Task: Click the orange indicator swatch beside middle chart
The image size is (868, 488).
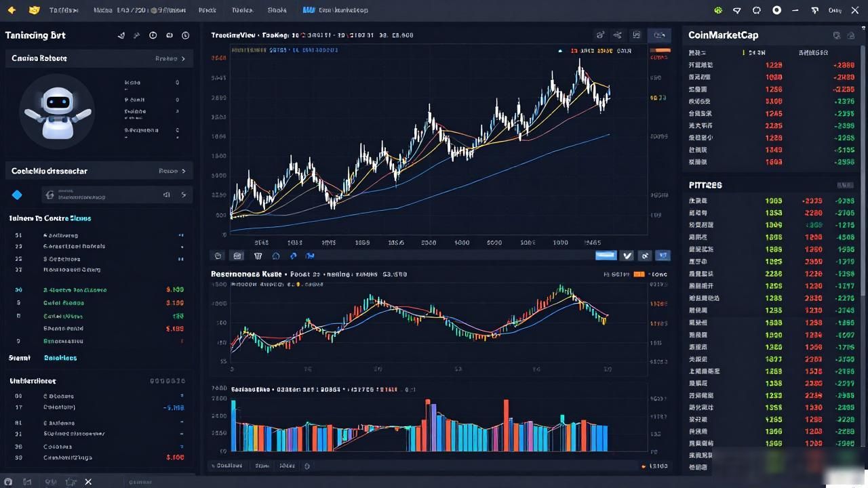Action: (639, 274)
